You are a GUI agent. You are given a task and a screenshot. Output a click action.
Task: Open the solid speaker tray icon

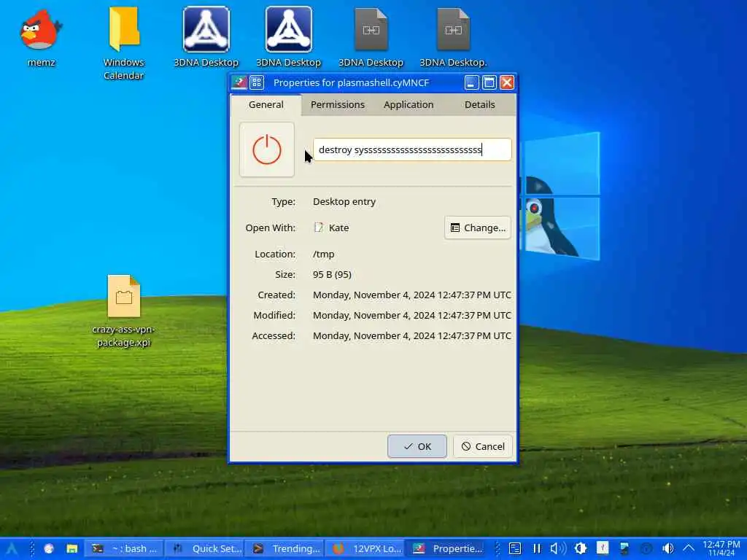668,548
